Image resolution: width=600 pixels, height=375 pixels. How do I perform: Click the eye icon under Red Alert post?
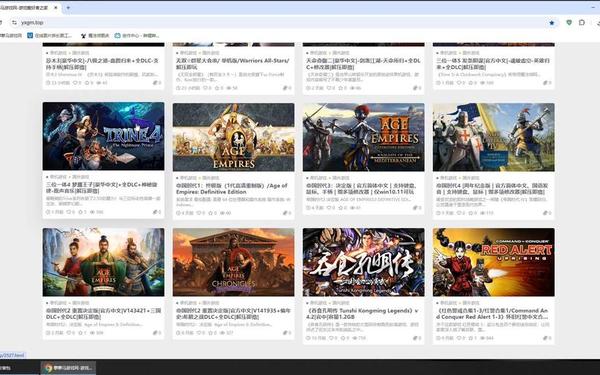(x=482, y=338)
